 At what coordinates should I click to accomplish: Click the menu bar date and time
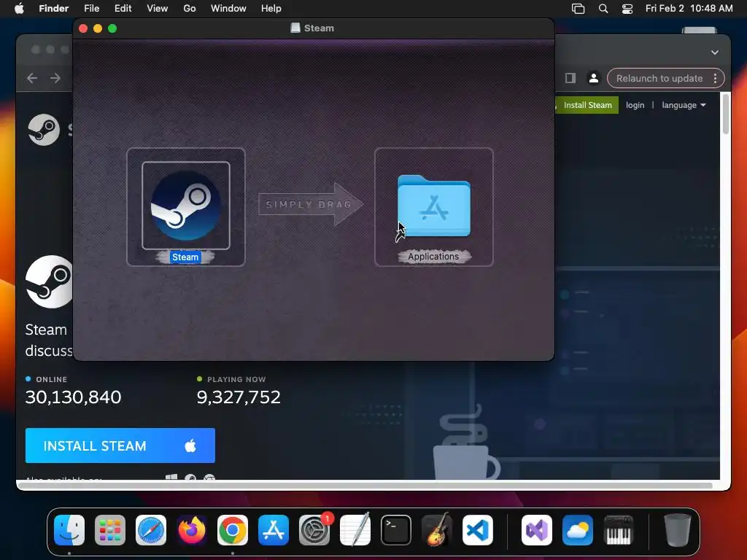coord(689,9)
